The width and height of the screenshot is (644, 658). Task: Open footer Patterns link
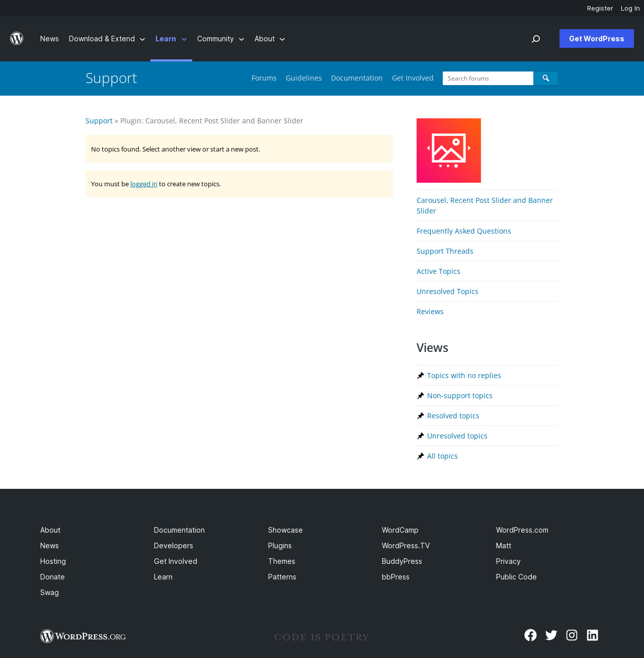[282, 577]
